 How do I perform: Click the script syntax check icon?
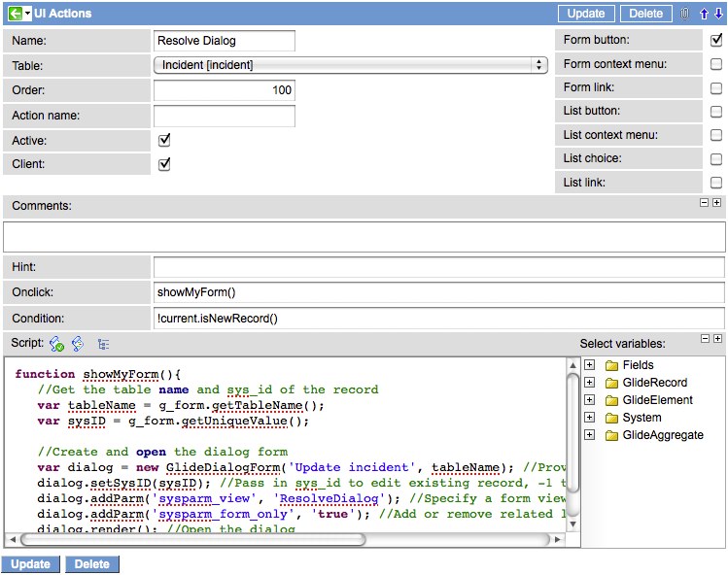[x=56, y=344]
